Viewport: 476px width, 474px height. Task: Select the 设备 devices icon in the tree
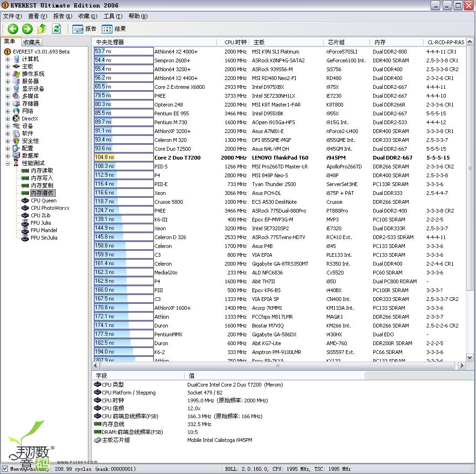(16, 126)
